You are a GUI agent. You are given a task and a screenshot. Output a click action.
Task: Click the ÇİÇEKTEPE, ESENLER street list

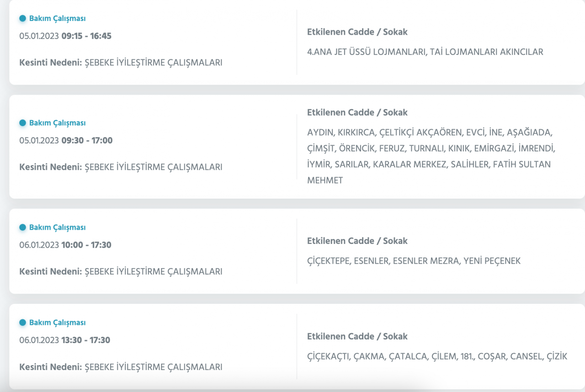414,261
